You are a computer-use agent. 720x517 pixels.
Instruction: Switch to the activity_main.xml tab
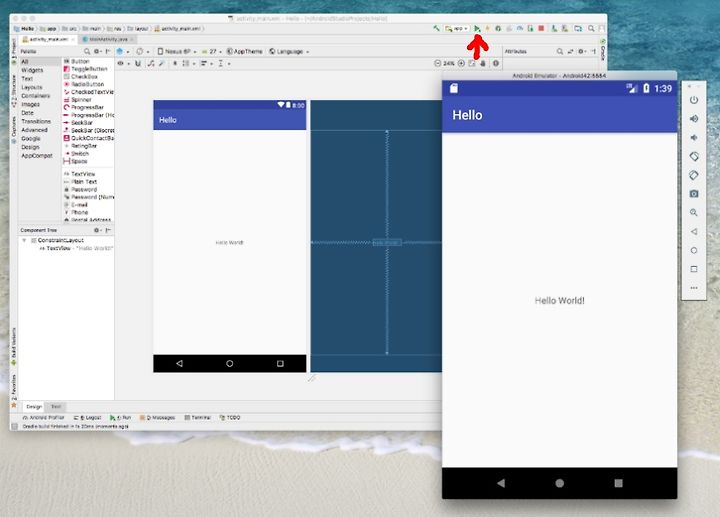pos(48,39)
